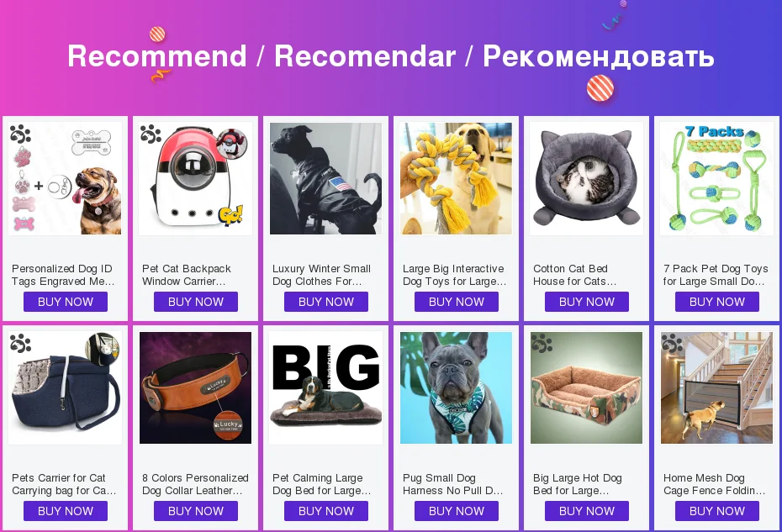Buy now the Home Mesh Dog Cage Fence

[x=716, y=511]
